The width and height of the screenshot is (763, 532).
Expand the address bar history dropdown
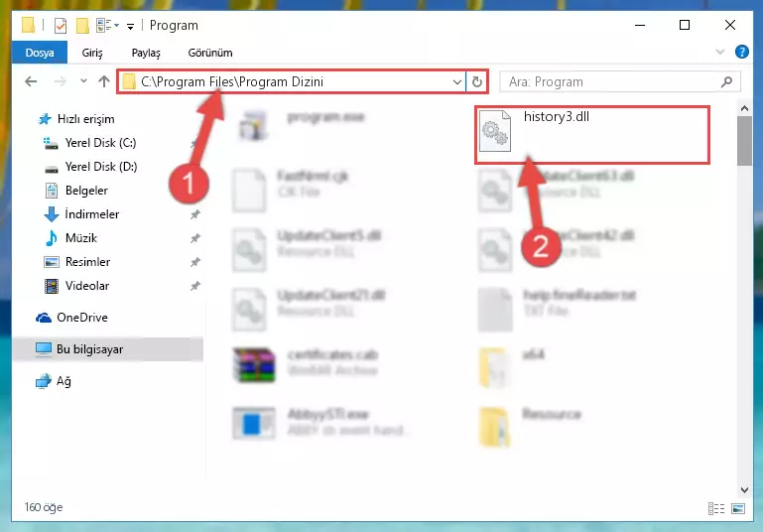pyautogui.click(x=457, y=81)
